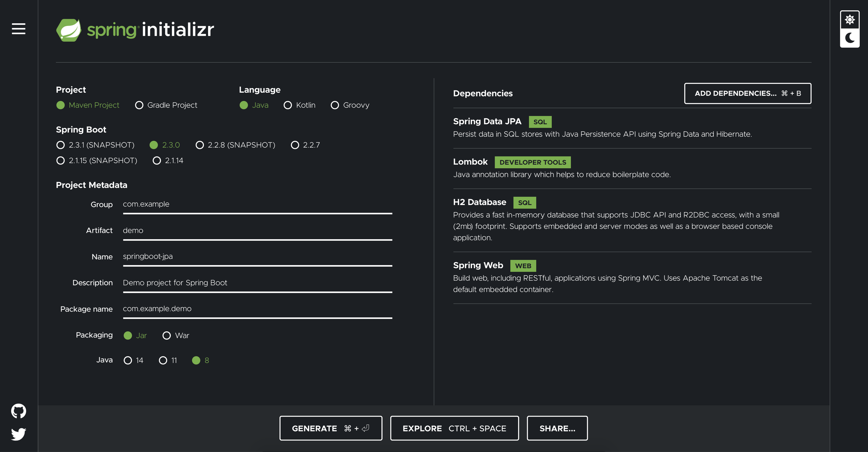
Task: Click the Spring leaf logo
Action: [69, 30]
